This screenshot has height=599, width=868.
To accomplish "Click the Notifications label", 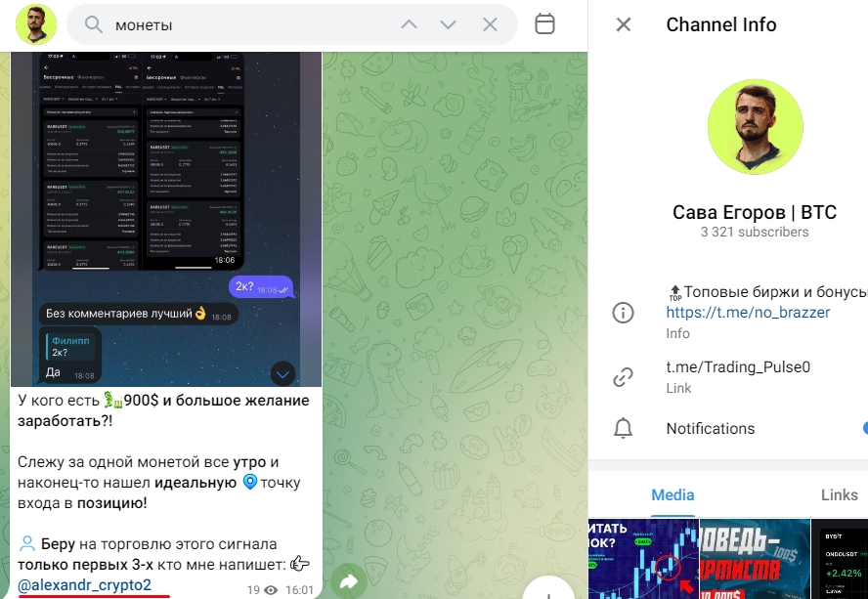I will (x=711, y=429).
